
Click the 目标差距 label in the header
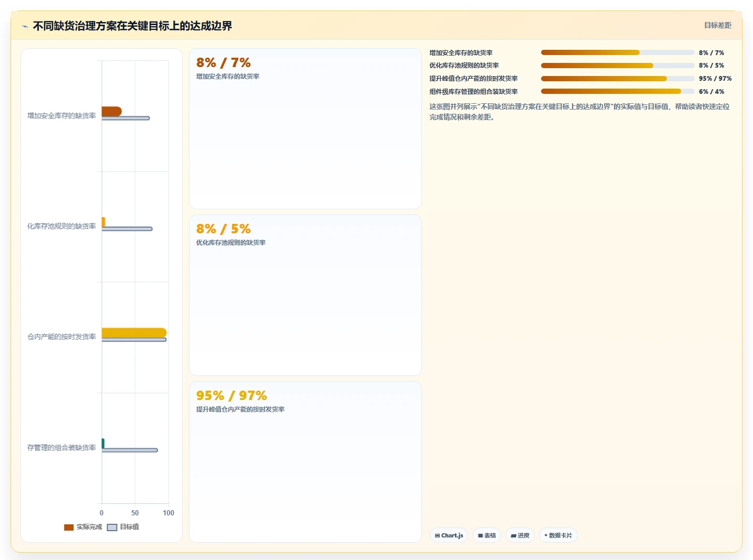click(717, 25)
